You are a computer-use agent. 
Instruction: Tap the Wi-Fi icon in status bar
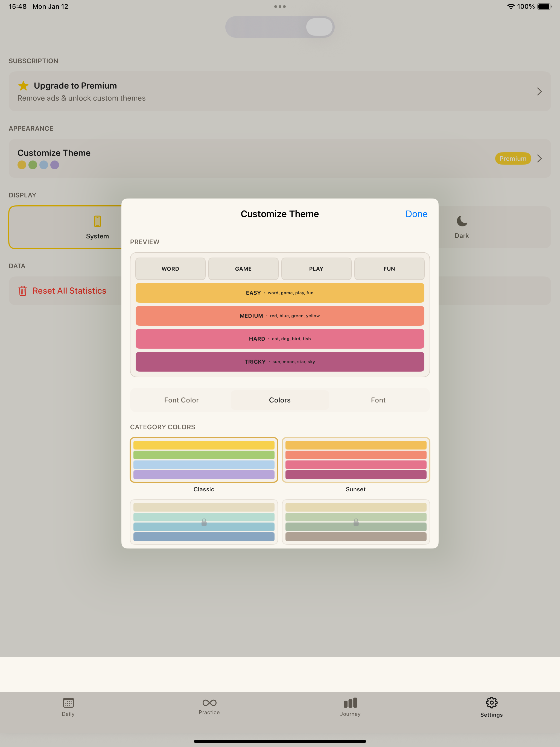click(511, 6)
